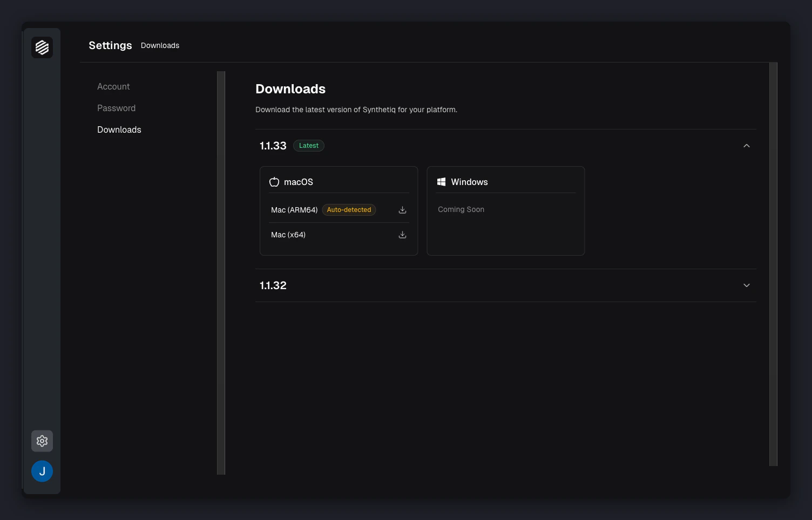The image size is (812, 520).
Task: Click the 1.1.33 version number
Action: pos(273,146)
